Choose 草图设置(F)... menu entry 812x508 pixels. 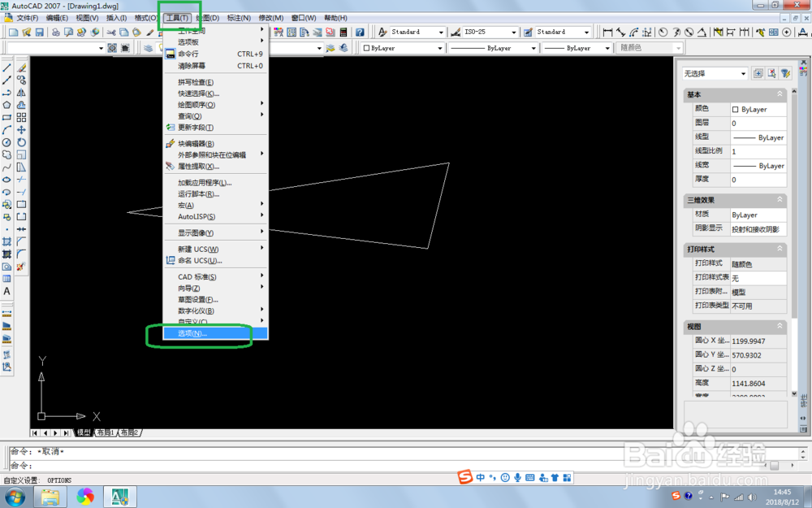pos(215,300)
